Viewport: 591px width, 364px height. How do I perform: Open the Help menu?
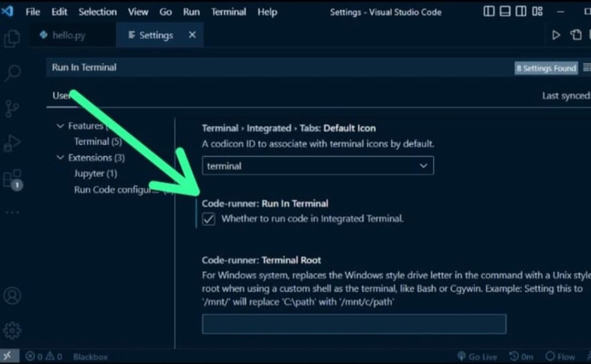(267, 12)
